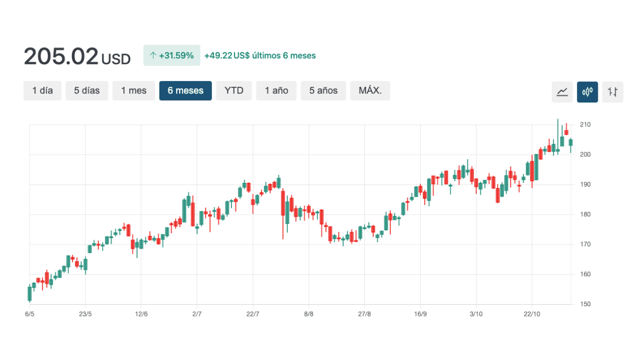Switch to the "1 día" range

(42, 91)
